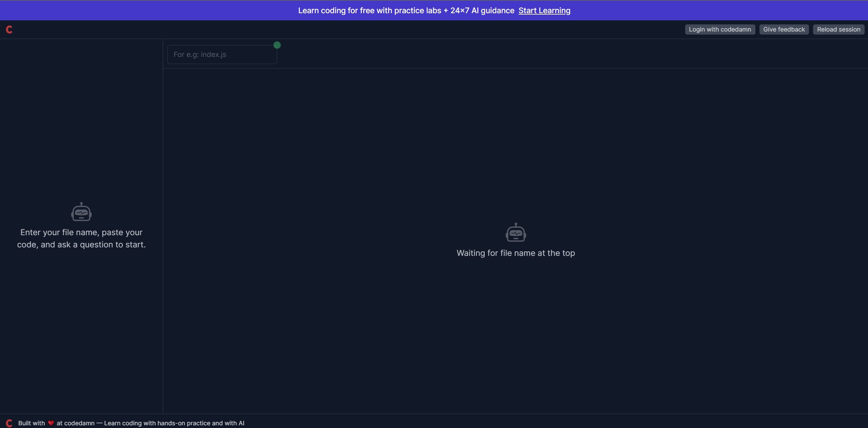868x428 pixels.
Task: Click the red heart icon in the footer
Action: tap(51, 423)
